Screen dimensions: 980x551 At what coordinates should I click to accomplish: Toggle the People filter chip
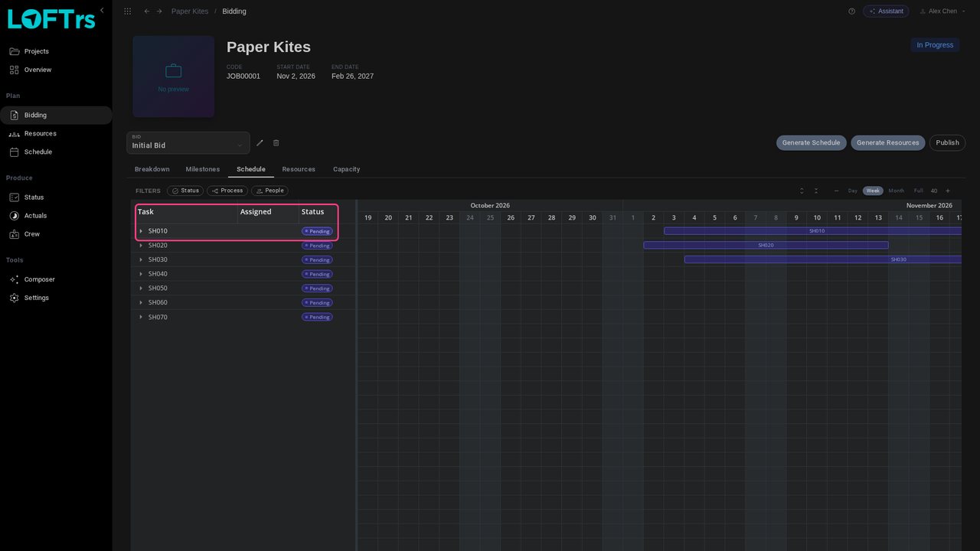point(269,191)
